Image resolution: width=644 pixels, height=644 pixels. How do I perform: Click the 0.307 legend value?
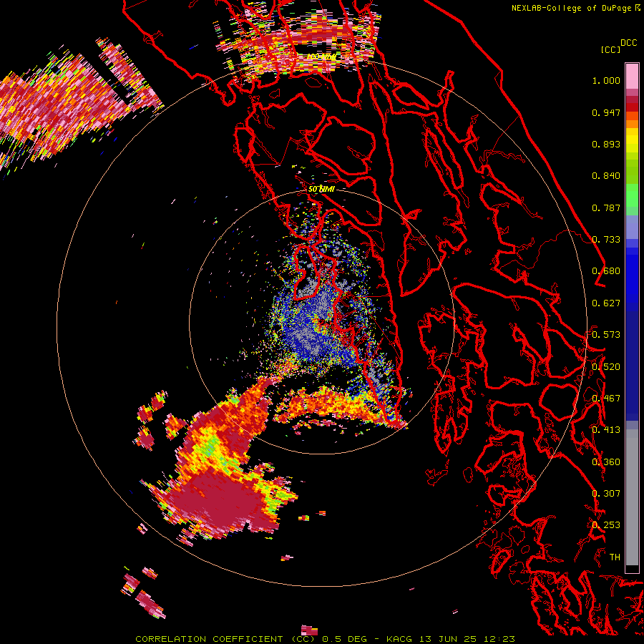(x=606, y=494)
